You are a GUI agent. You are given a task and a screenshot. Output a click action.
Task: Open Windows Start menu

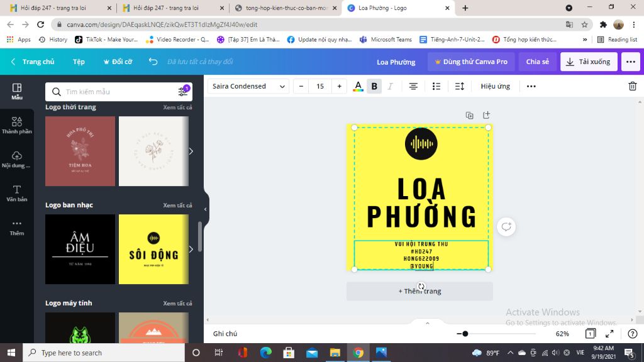(x=11, y=353)
